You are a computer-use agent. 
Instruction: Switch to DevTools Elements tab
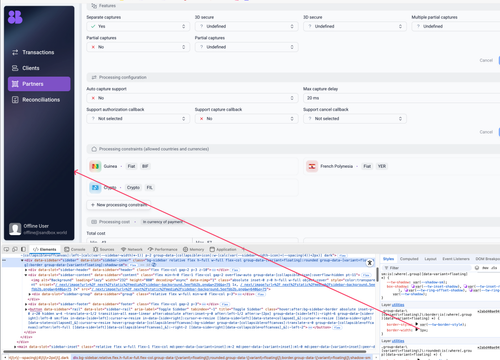point(45,249)
